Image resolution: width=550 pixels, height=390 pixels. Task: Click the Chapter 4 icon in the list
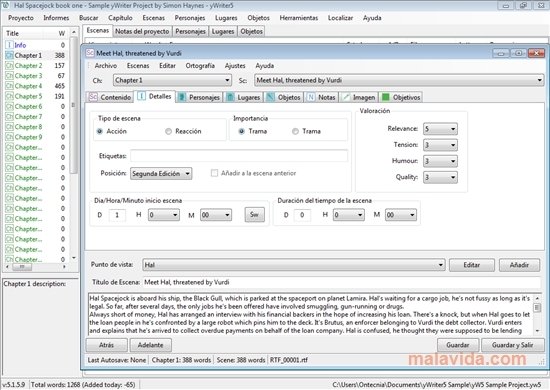pos(9,86)
